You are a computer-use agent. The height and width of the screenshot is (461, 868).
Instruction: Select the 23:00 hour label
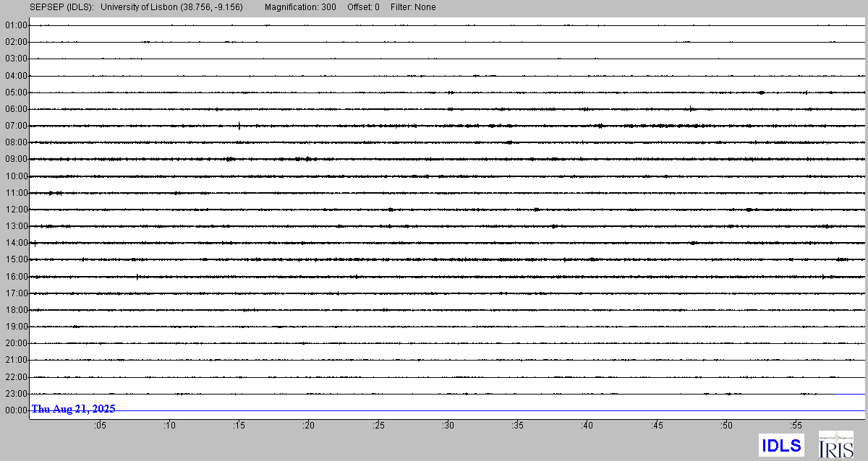click(16, 394)
